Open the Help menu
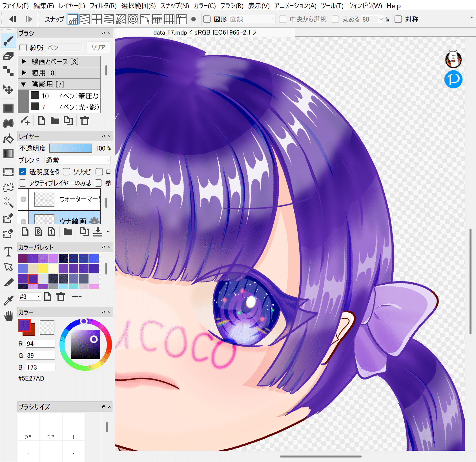Image resolution: width=476 pixels, height=462 pixels. coord(393,6)
